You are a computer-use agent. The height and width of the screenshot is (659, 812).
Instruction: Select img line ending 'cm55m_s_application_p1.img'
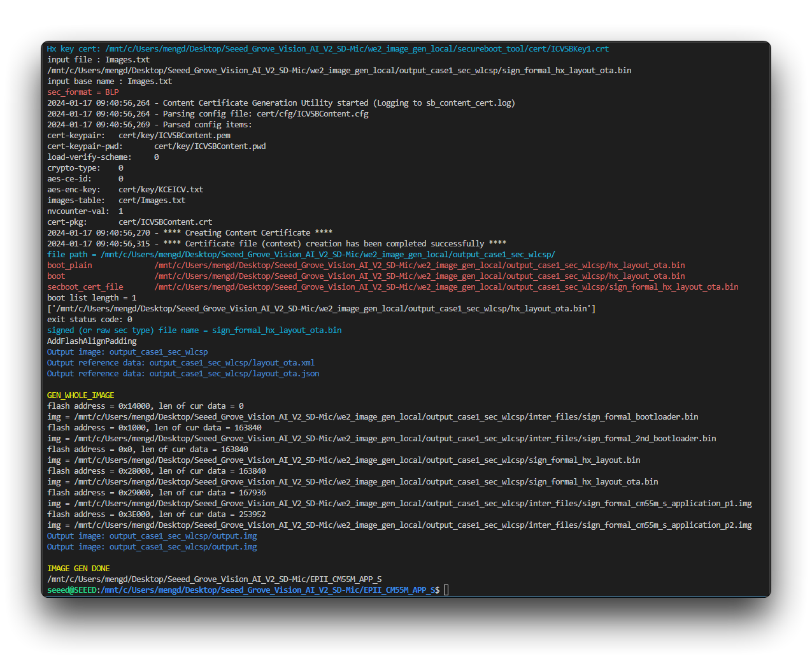pyautogui.click(x=399, y=504)
